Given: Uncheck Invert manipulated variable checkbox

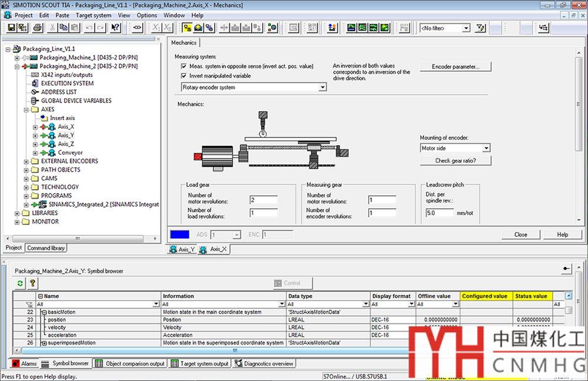Looking at the screenshot, I should point(184,76).
